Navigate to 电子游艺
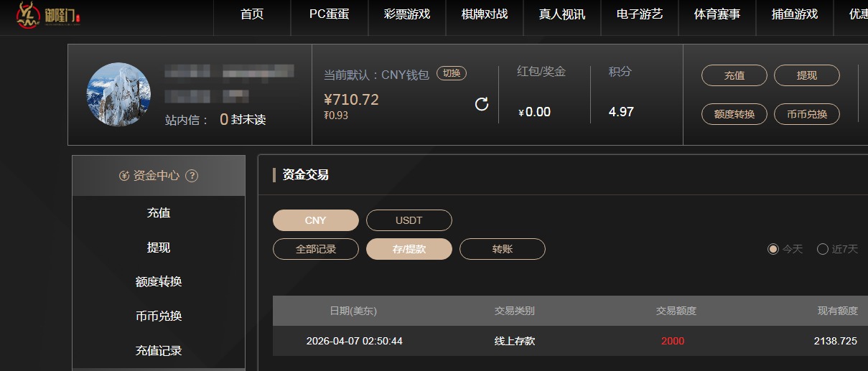868x371 pixels. click(640, 14)
